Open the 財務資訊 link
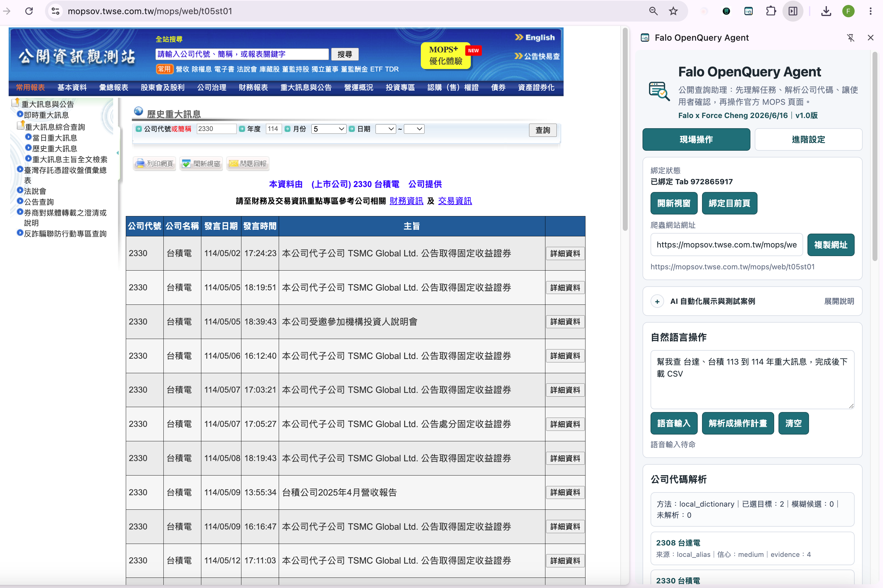 coord(406,201)
